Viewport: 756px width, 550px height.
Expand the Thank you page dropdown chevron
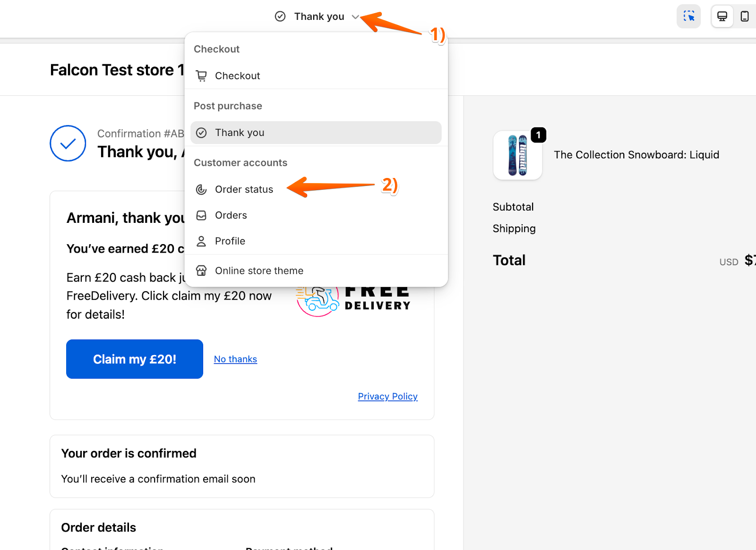(355, 17)
